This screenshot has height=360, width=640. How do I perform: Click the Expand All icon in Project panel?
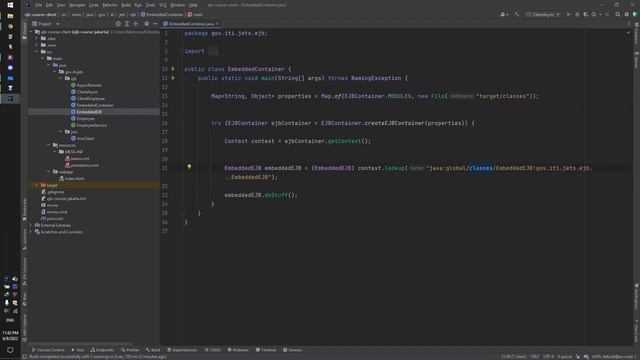coord(127,24)
